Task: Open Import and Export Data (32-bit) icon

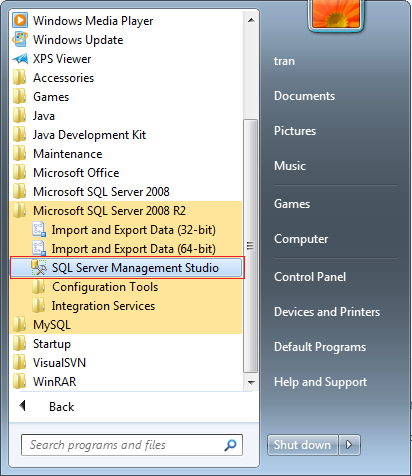Action: click(x=39, y=230)
